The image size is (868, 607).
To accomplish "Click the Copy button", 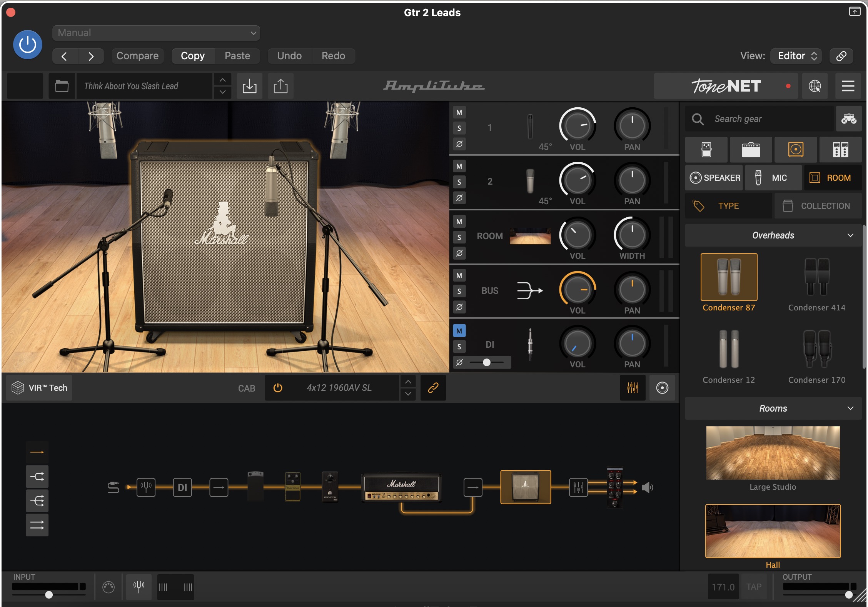I will pos(192,56).
